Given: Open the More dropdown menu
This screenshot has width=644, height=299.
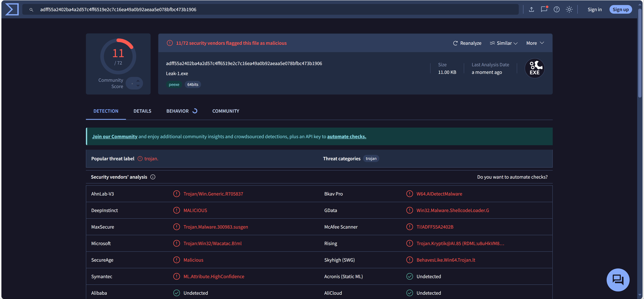Looking at the screenshot, I should coord(535,43).
